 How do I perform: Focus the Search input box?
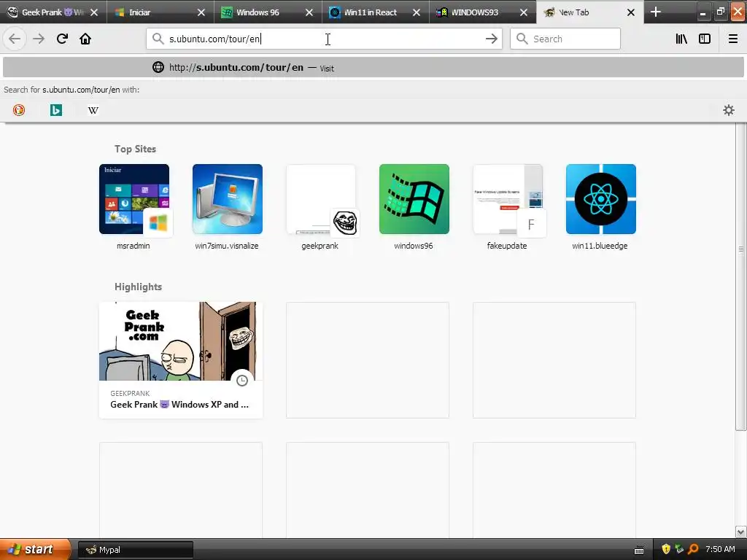pyautogui.click(x=565, y=39)
